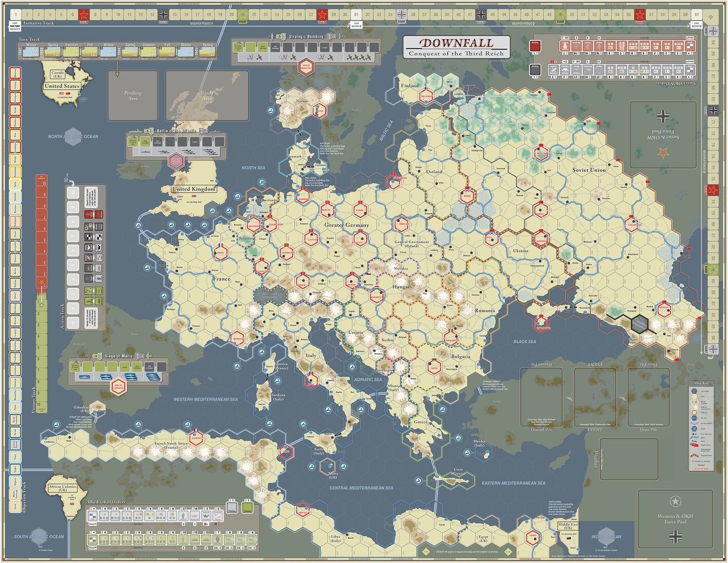Select the Ready Area box
Viewport: 728px width, 563px height.
207,96
